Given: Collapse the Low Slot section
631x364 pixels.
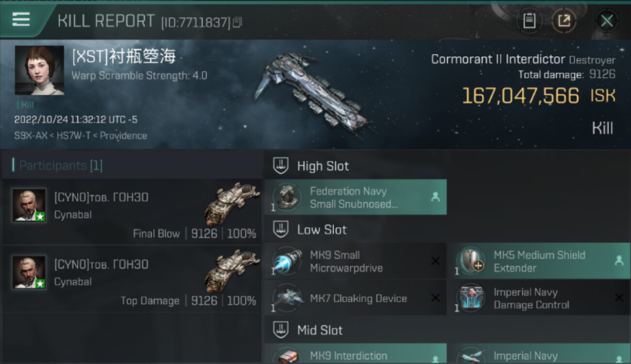Looking at the screenshot, I should pos(281,230).
